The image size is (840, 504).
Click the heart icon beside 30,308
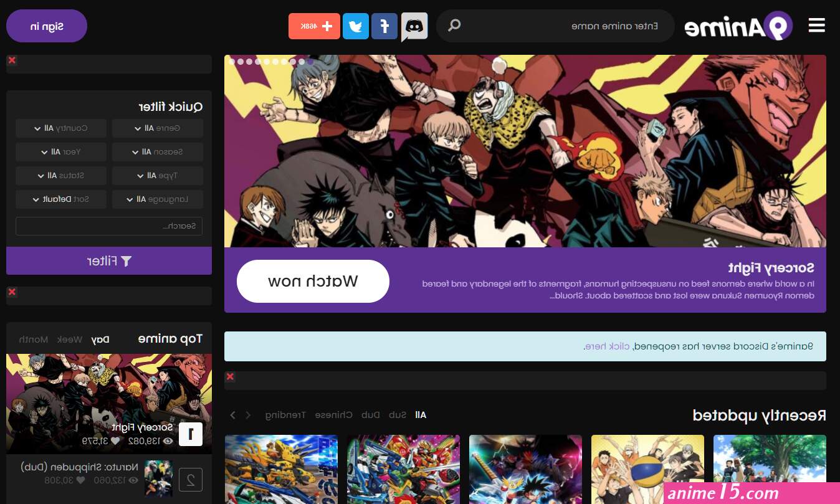(x=80, y=480)
